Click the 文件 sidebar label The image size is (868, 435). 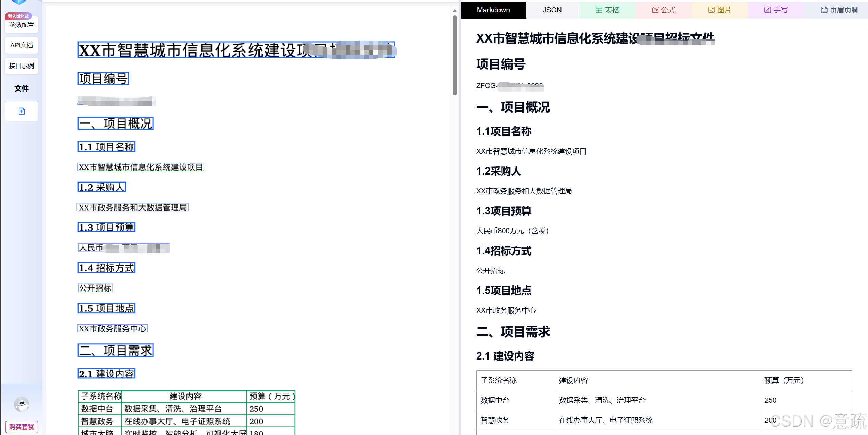click(22, 89)
